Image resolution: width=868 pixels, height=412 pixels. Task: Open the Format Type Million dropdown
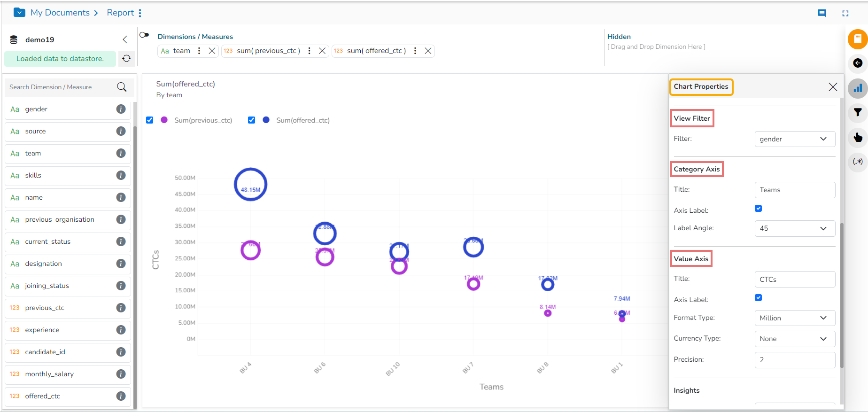coord(795,318)
